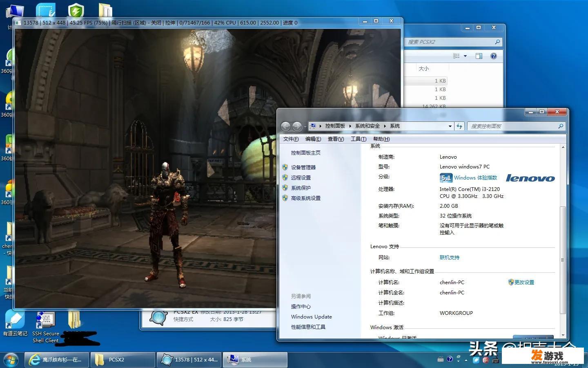Click the Start button orb
This screenshot has height=368, width=588.
pyautogui.click(x=10, y=360)
